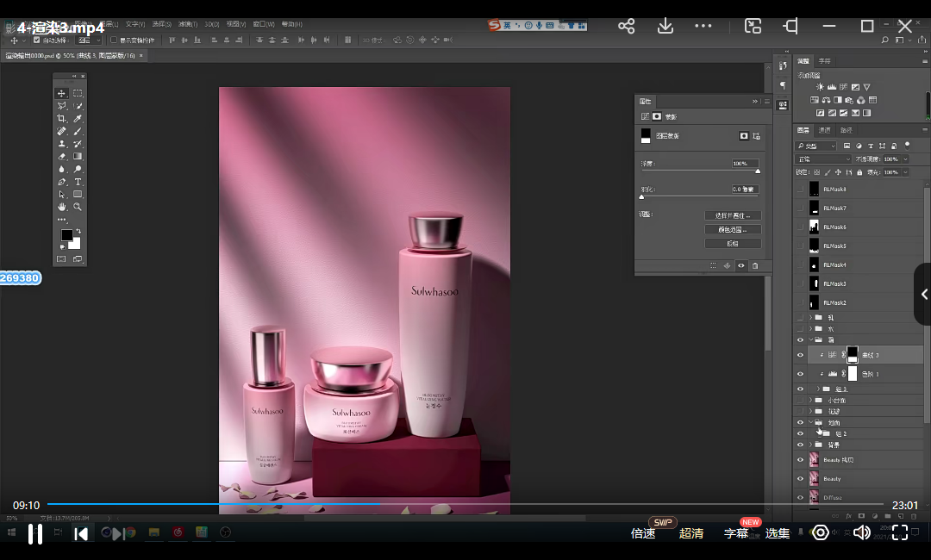Click the Brightness/Contrast adjustment icon
The width and height of the screenshot is (931, 560).
point(820,87)
